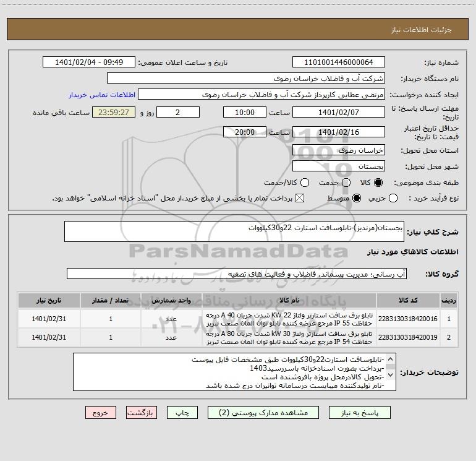Click the ایجاد کننده درخواست field

[261, 94]
